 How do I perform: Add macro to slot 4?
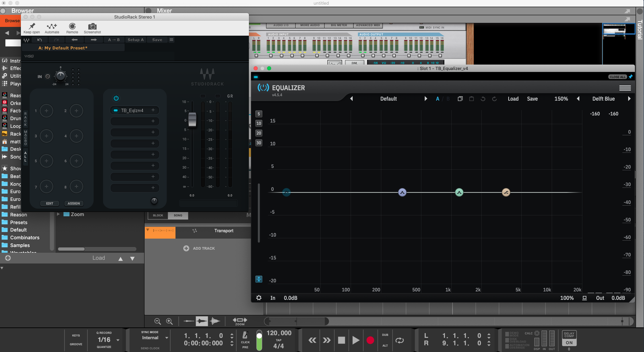coord(76,136)
